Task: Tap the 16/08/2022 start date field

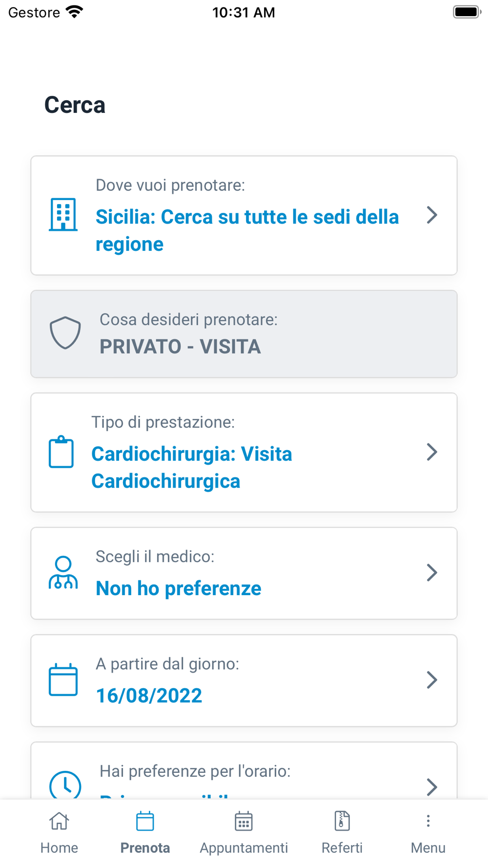Action: pyautogui.click(x=244, y=681)
